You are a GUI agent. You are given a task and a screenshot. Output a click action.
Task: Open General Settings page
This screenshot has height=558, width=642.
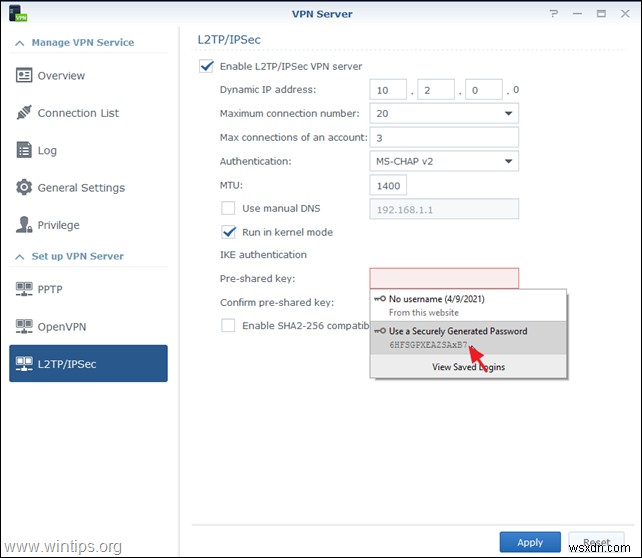click(x=88, y=187)
